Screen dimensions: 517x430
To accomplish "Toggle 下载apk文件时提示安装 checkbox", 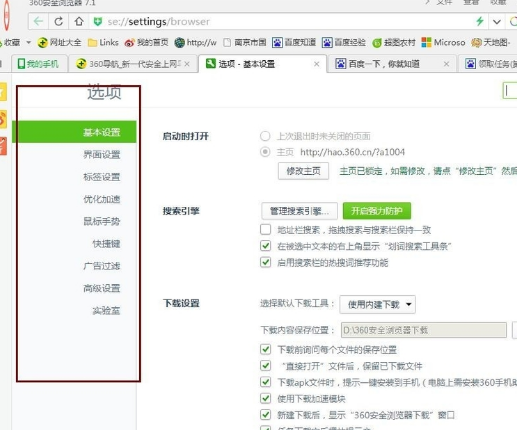I will pyautogui.click(x=265, y=382).
